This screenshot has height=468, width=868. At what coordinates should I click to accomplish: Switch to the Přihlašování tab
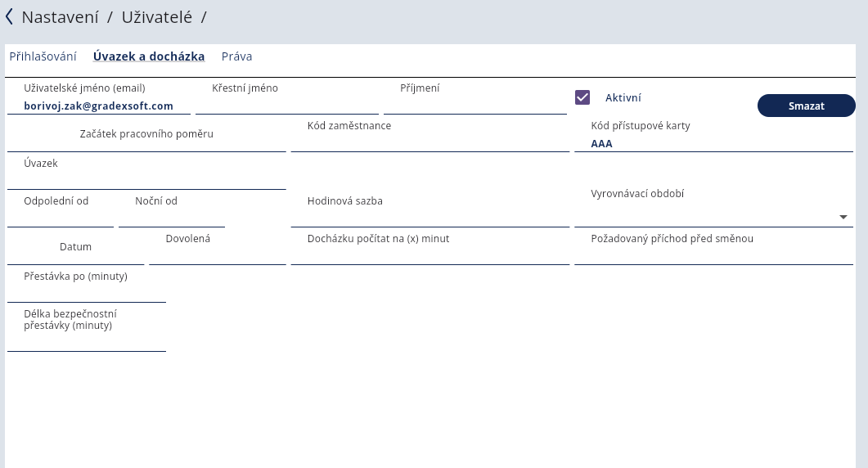(x=43, y=56)
